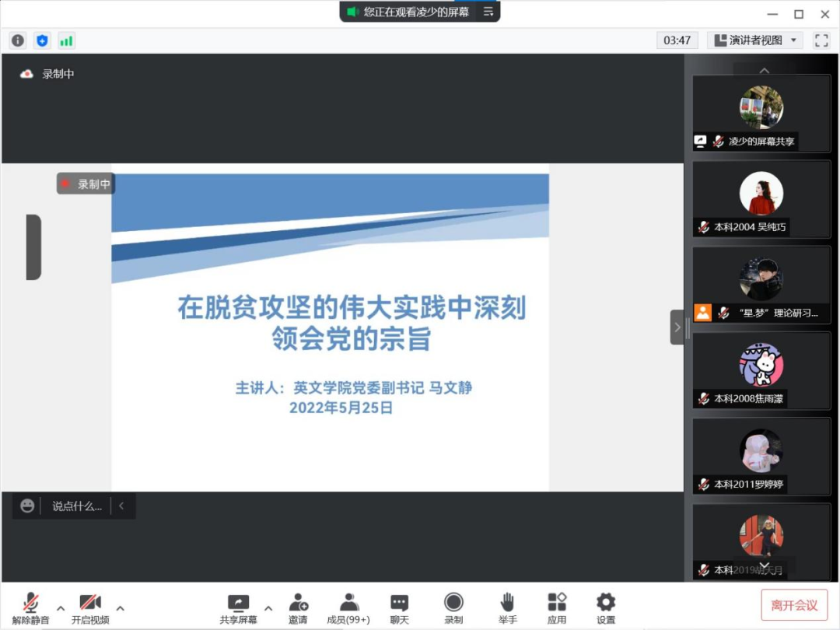840x630 pixels.
Task: Open the 聊天 chat panel
Action: [399, 608]
